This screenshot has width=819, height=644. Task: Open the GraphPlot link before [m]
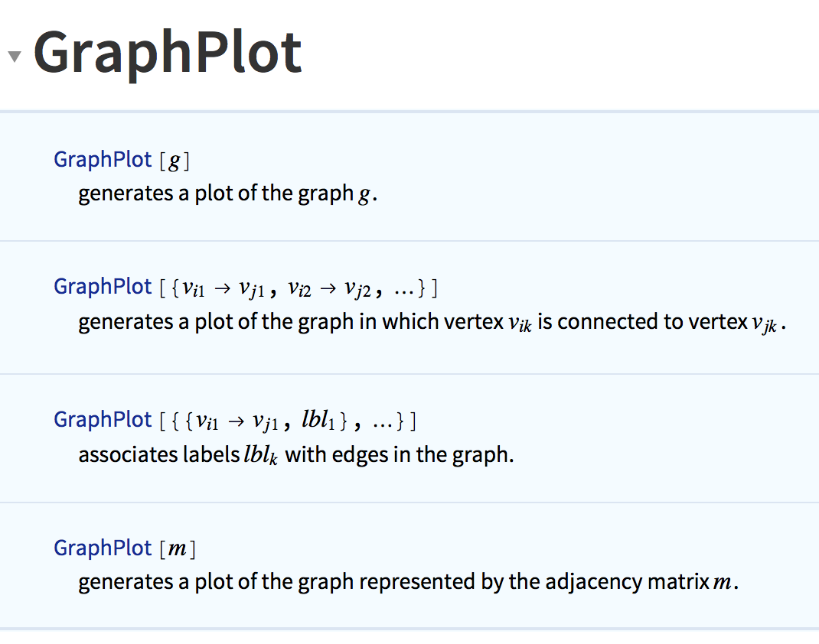pyautogui.click(x=103, y=548)
